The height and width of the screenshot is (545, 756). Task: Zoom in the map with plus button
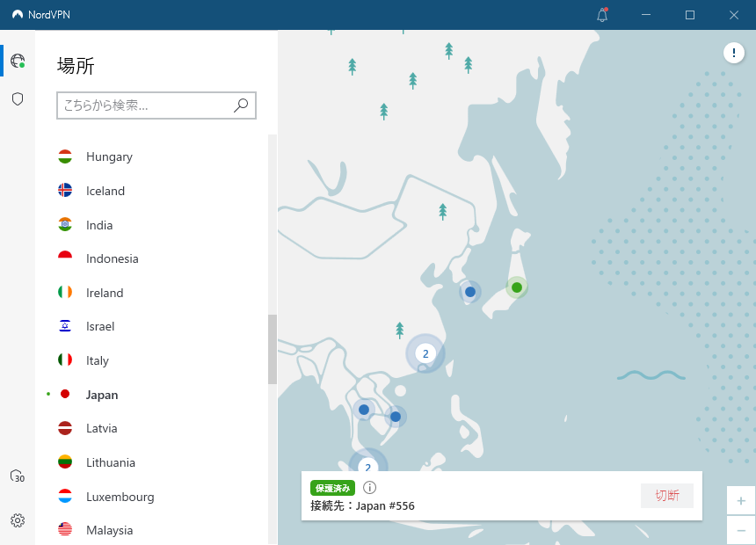pos(741,501)
